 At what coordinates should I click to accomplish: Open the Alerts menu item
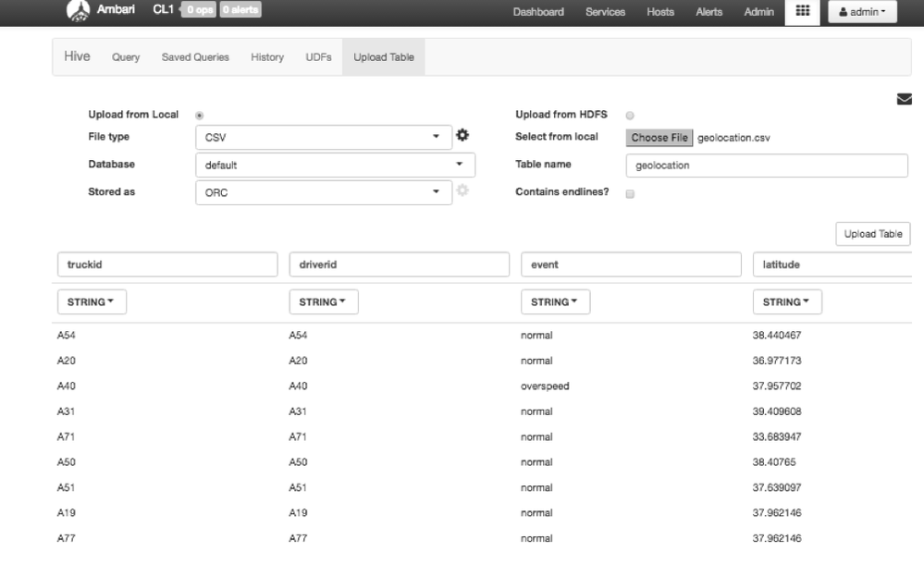click(x=708, y=12)
